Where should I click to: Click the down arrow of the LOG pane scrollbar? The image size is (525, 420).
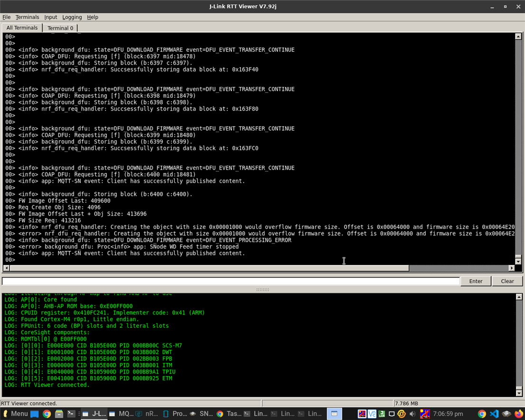tap(519, 393)
